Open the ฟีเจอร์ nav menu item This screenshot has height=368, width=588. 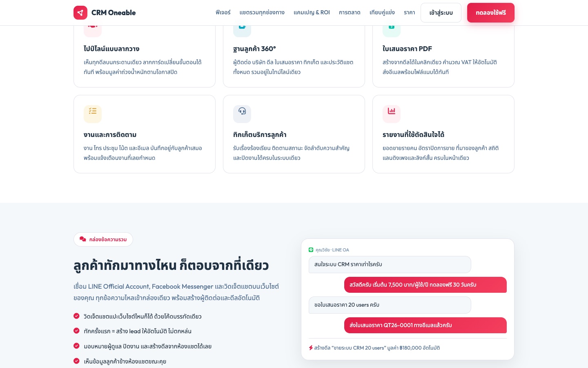pos(223,12)
